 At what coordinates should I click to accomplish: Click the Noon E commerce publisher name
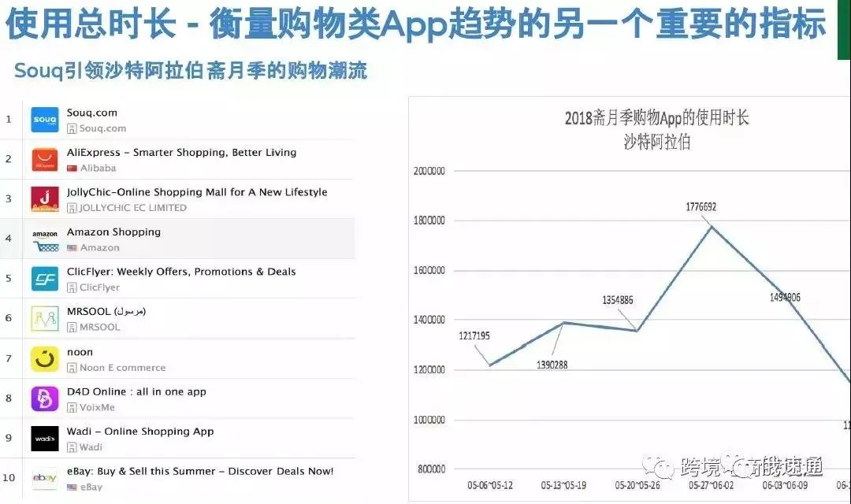(x=123, y=368)
